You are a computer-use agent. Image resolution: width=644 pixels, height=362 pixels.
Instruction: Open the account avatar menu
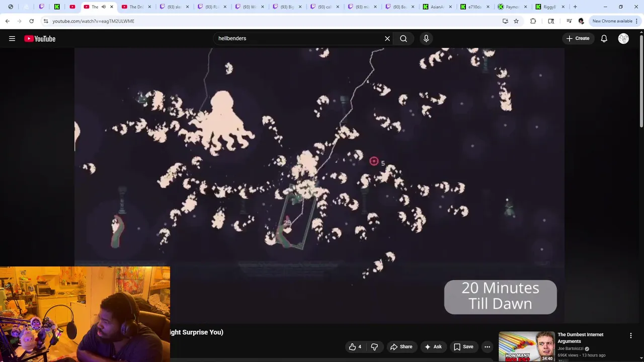[x=623, y=39]
